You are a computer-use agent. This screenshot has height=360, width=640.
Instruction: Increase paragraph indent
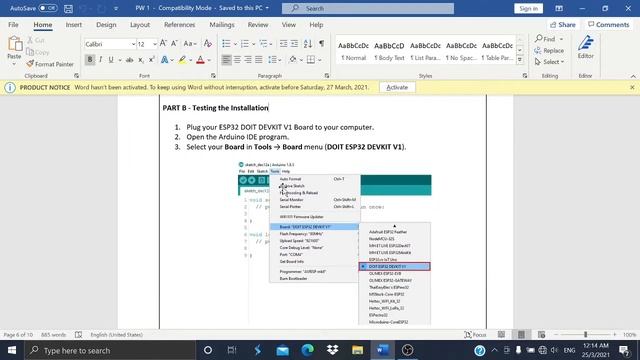pyautogui.click(x=294, y=44)
